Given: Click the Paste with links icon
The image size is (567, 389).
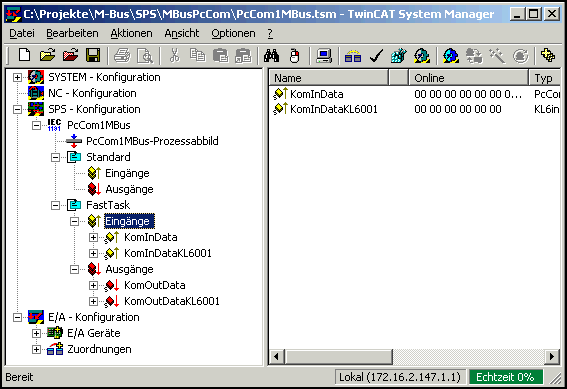Looking at the screenshot, I should 243,56.
